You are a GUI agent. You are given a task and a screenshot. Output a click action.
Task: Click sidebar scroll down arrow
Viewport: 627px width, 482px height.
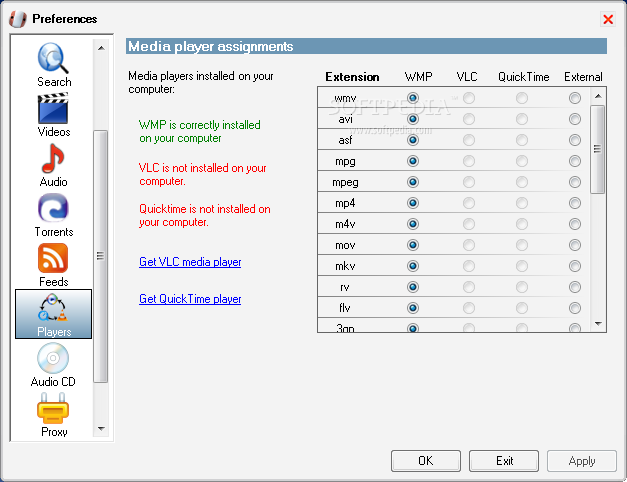(x=101, y=429)
